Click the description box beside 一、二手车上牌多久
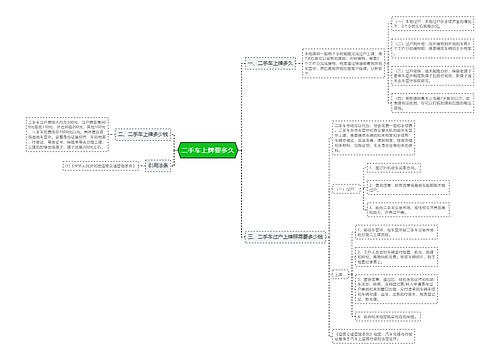The height and width of the screenshot is (360, 500). (x=343, y=63)
